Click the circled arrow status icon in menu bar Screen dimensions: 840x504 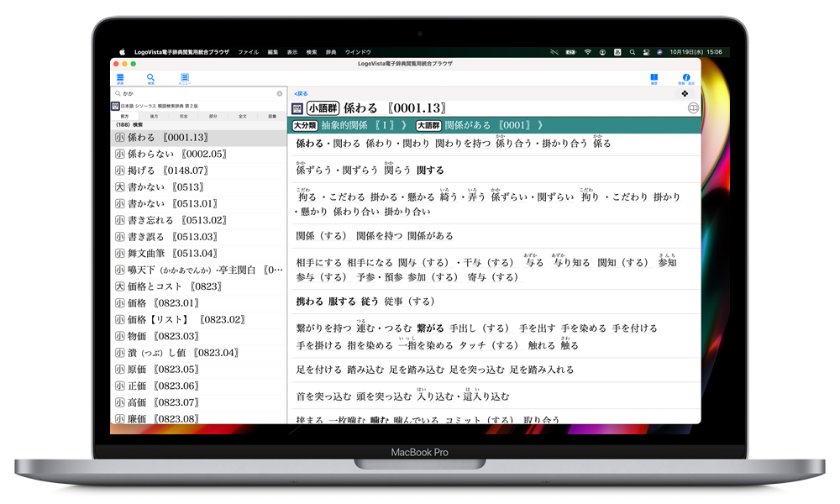point(602,52)
